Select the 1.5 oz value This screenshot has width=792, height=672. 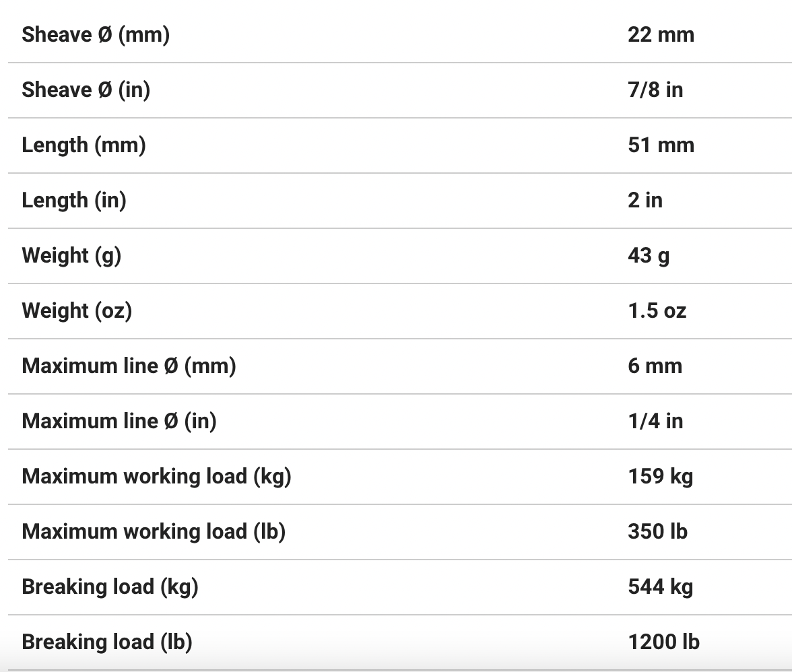657,310
